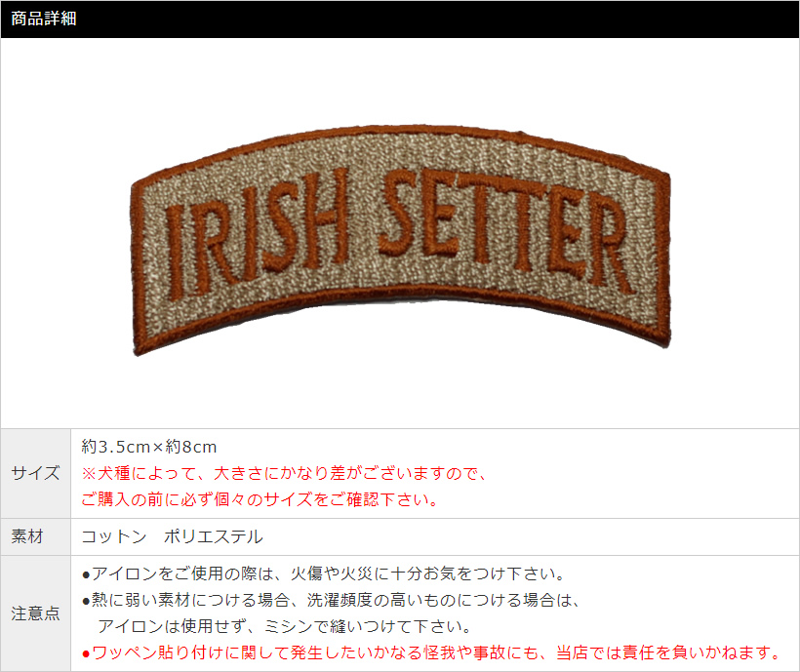Click the red 犬種によって size warning
Screen dimensions: 800x672
(284, 473)
